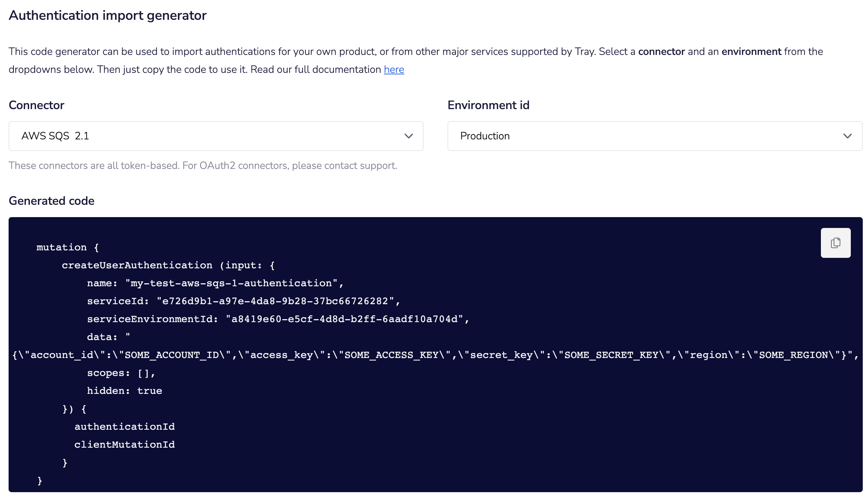
Task: Open the Environment id dropdown showing Production
Action: [654, 136]
